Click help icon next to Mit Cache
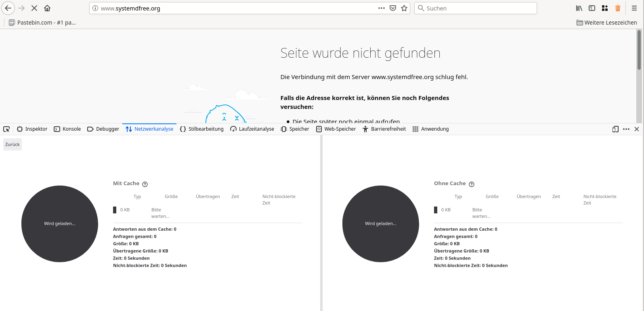The height and width of the screenshot is (311, 644). (145, 184)
